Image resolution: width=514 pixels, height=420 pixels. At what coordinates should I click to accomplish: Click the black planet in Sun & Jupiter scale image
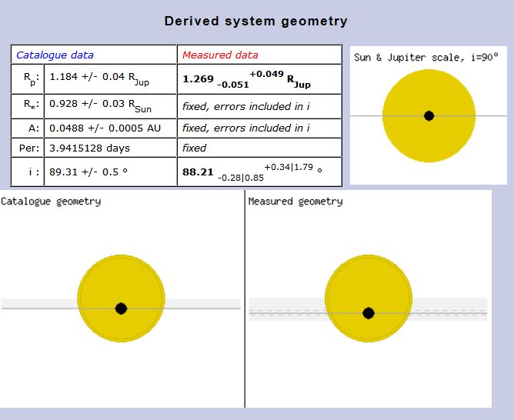429,116
